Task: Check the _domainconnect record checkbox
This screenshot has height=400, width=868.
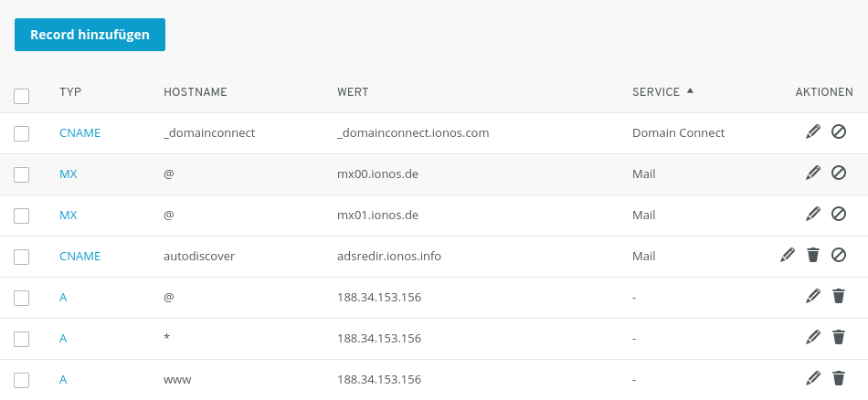Action: [x=22, y=133]
